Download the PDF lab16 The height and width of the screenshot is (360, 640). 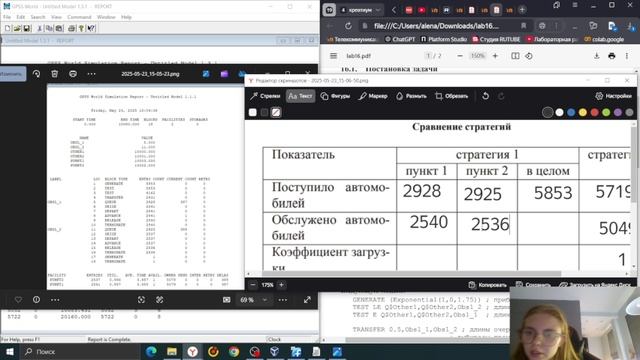tap(596, 56)
